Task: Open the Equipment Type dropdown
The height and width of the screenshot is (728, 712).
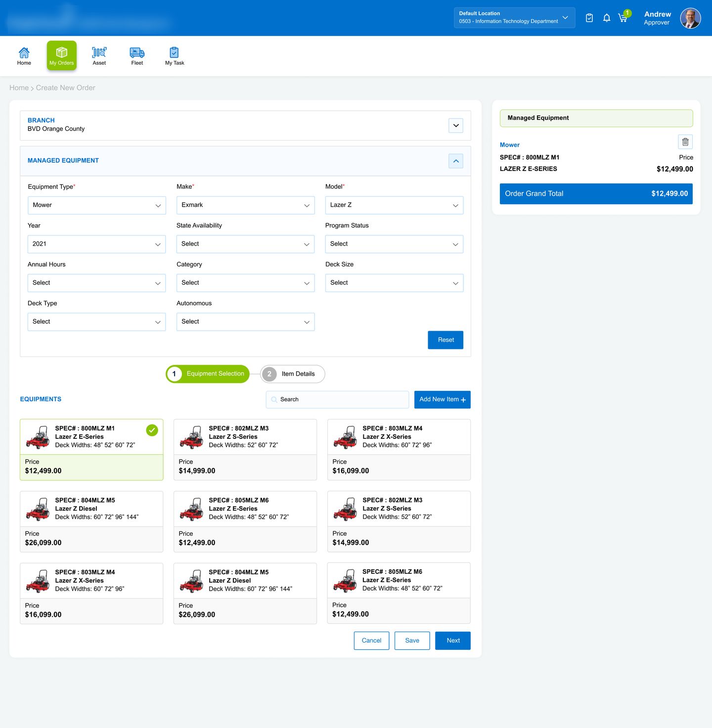Action: click(97, 206)
